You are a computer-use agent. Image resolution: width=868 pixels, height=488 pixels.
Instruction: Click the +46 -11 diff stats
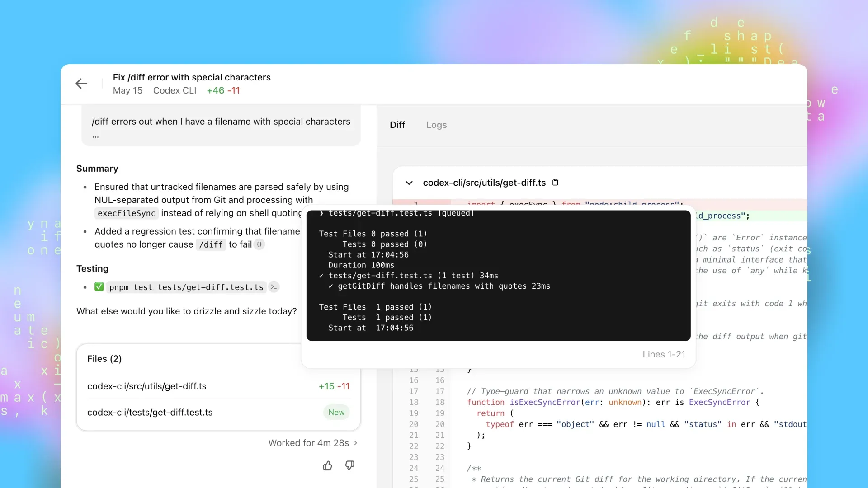[223, 90]
